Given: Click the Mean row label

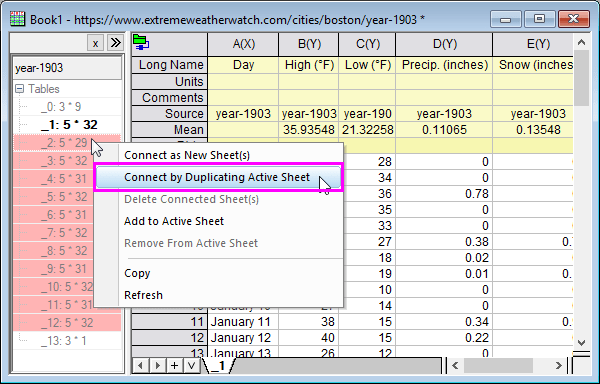Looking at the screenshot, I should pyautogui.click(x=170, y=130).
